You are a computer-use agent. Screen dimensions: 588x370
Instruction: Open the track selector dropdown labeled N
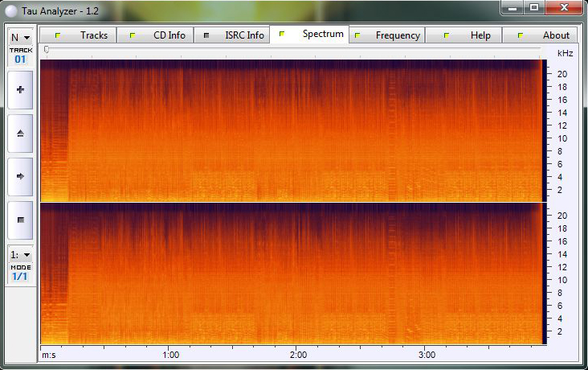pos(20,37)
